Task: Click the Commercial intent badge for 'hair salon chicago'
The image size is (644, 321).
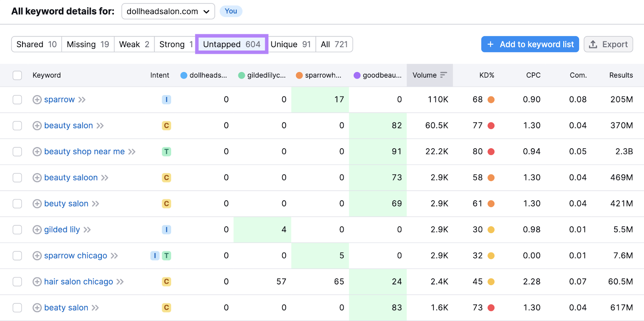Action: [166, 282]
